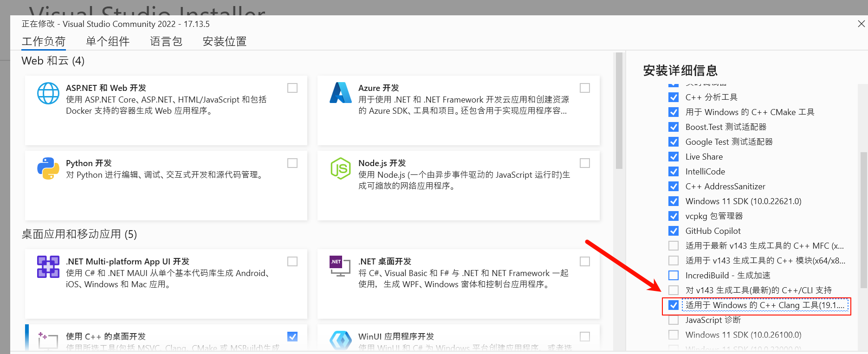Click the 'Web 和云 (4)' section heading
Image resolution: width=868 pixels, height=354 pixels.
[53, 61]
